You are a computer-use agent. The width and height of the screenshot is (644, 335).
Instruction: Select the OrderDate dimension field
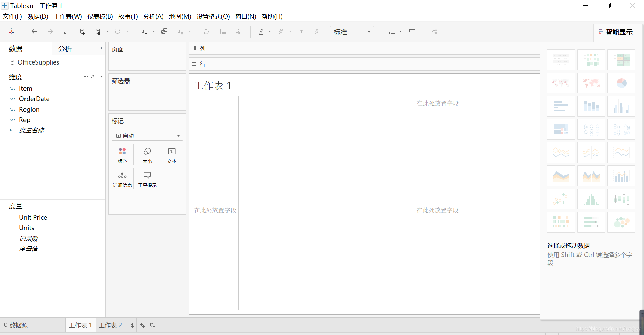tap(34, 99)
